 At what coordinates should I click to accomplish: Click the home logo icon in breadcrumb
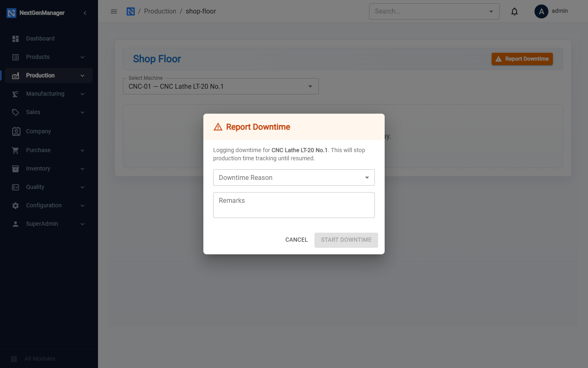[x=131, y=11]
